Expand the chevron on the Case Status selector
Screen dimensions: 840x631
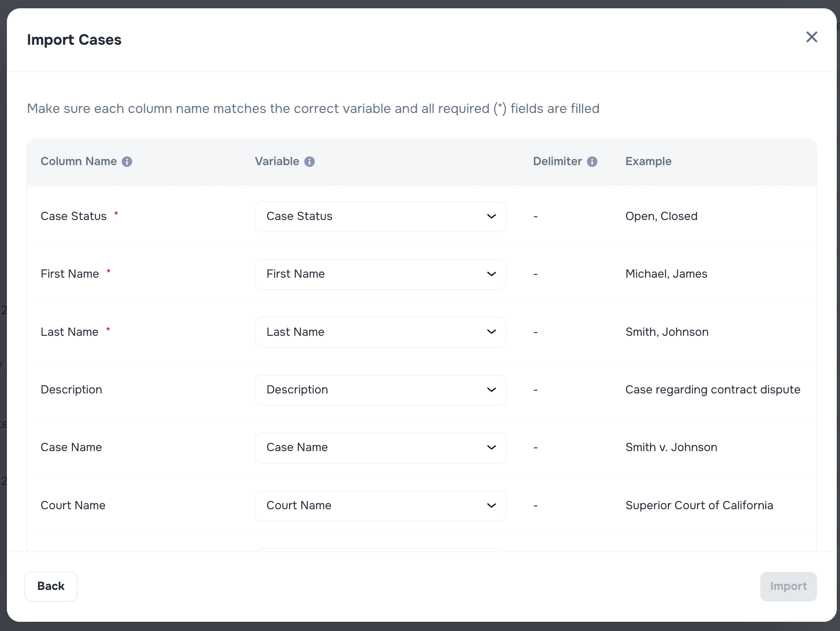coord(491,216)
